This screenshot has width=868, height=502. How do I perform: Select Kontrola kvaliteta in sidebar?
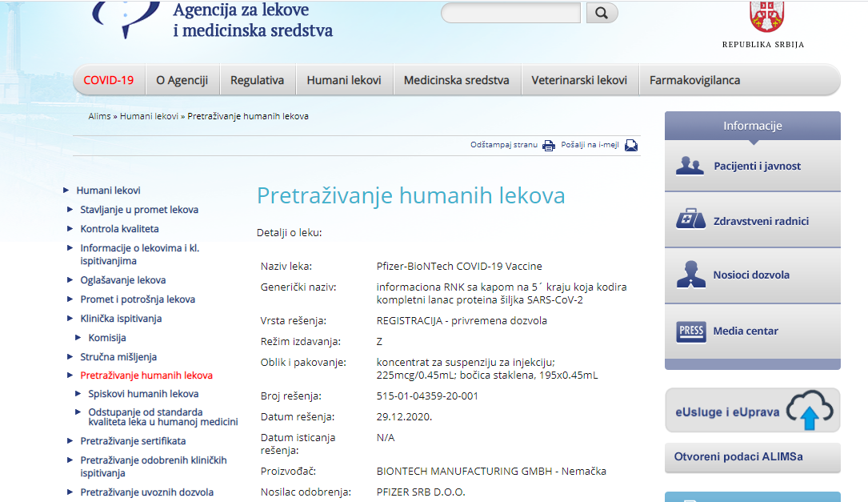(119, 229)
